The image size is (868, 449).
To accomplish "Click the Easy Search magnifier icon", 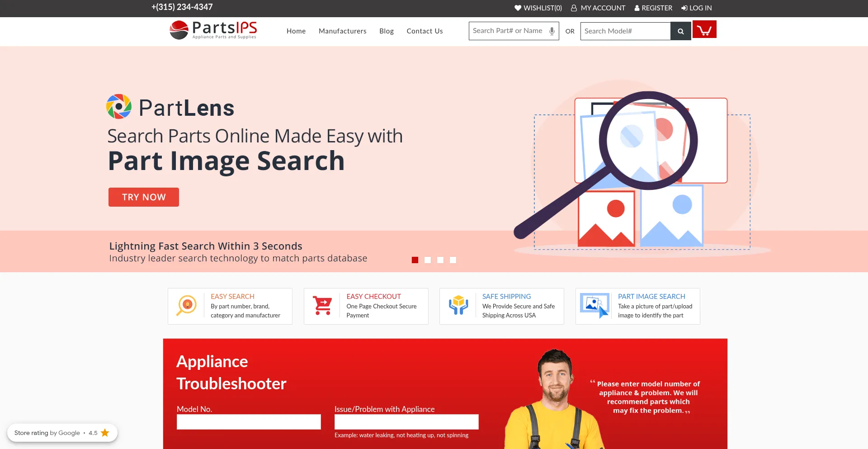I will 187,306.
